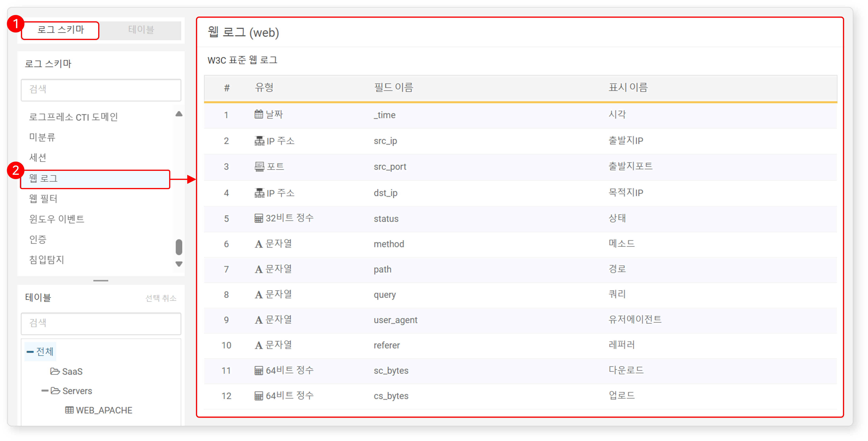The width and height of the screenshot is (868, 441).
Task: Click the WEB_APACHE table icon
Action: click(x=69, y=410)
